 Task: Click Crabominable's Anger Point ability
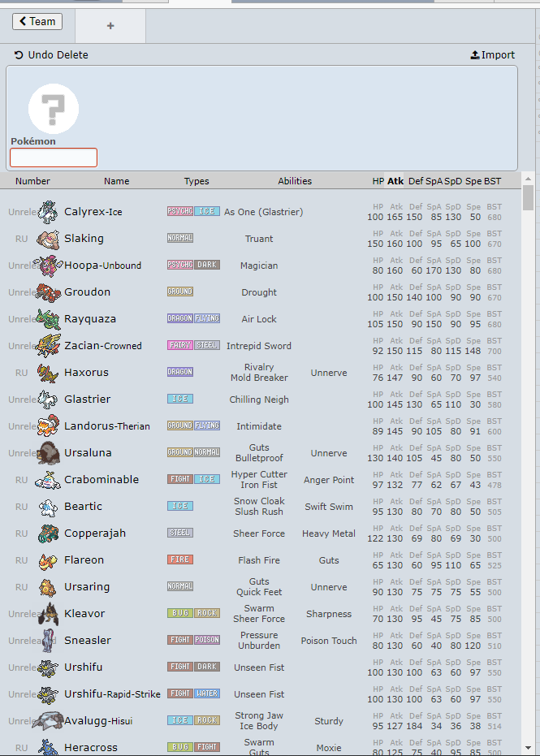tap(329, 480)
